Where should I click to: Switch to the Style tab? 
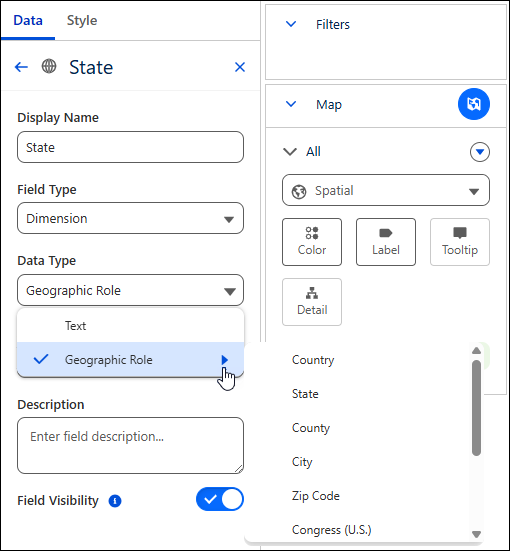[82, 20]
